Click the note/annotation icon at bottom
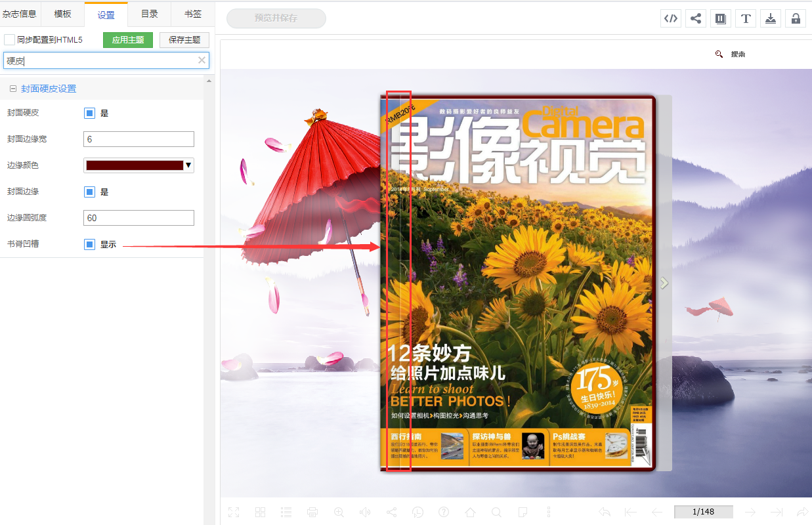The height and width of the screenshot is (525, 812). point(523,512)
